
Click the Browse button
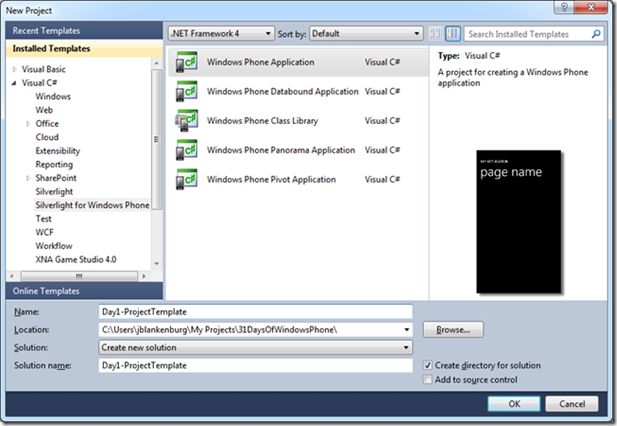point(453,330)
